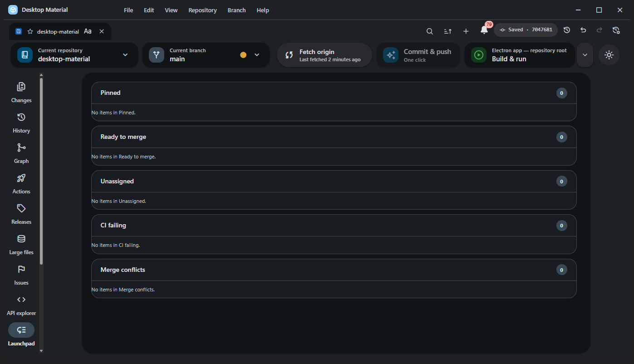
Task: Open the Repository menu
Action: click(x=202, y=10)
